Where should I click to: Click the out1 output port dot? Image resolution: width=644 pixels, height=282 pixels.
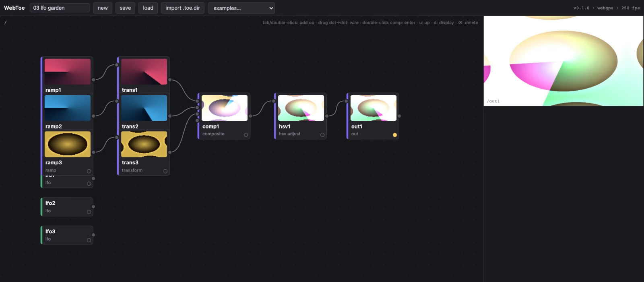[x=399, y=116]
